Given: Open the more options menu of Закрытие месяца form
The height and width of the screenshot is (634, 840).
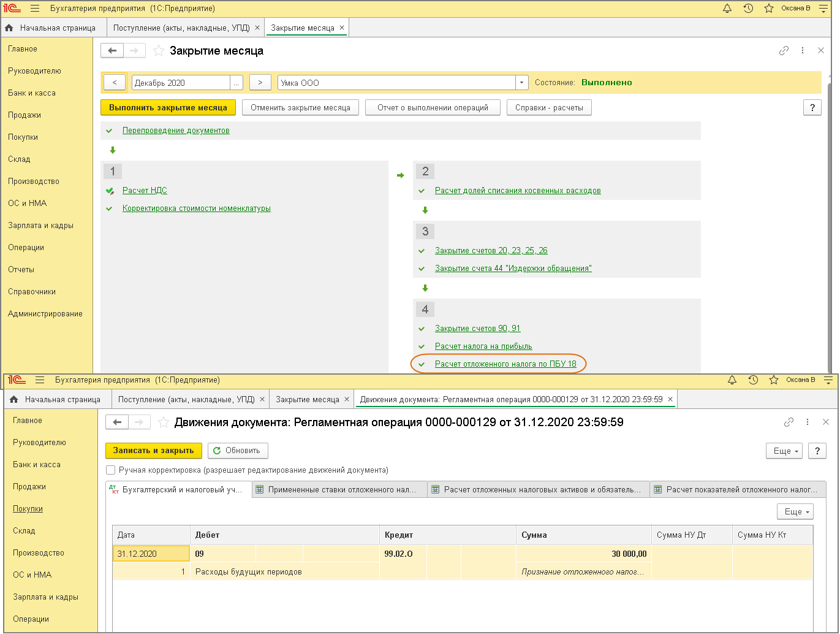Looking at the screenshot, I should (803, 51).
